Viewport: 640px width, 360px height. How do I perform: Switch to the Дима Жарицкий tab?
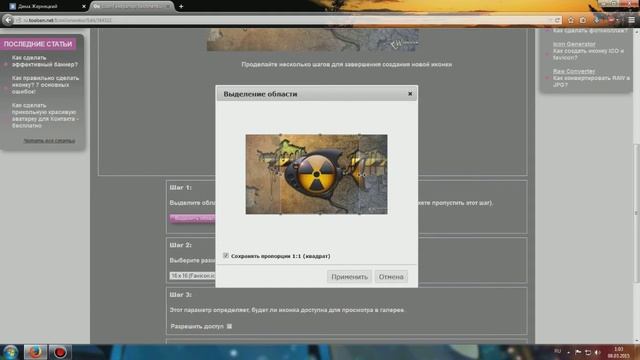point(47,7)
